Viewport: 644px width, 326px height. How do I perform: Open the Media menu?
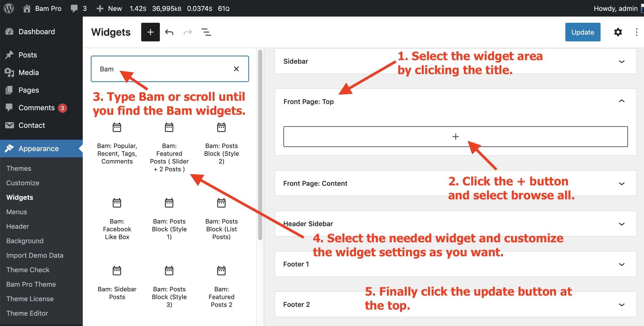click(x=41, y=72)
